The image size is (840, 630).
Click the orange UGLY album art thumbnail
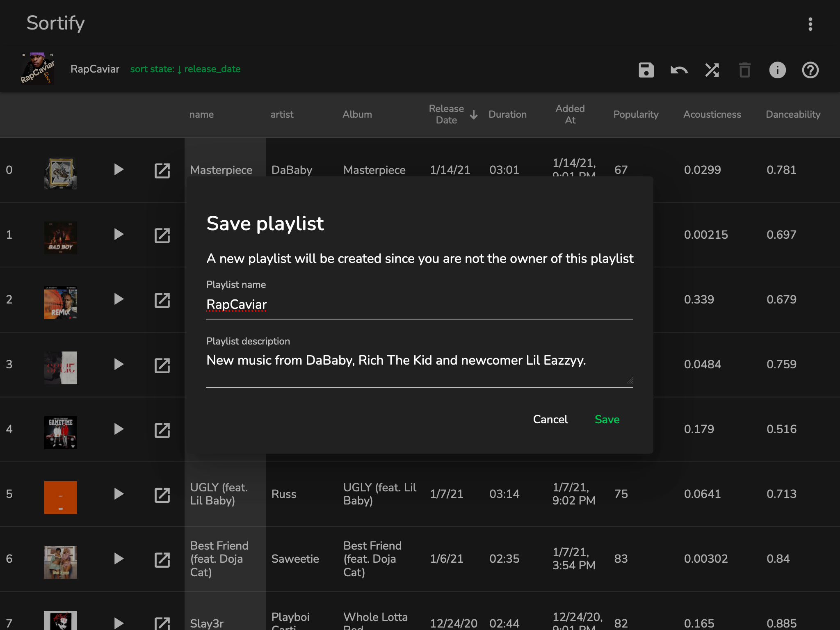(x=61, y=498)
